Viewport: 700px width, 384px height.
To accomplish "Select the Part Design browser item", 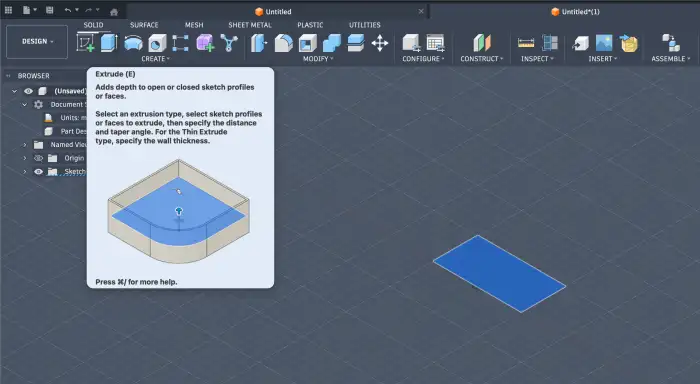I will click(74, 131).
